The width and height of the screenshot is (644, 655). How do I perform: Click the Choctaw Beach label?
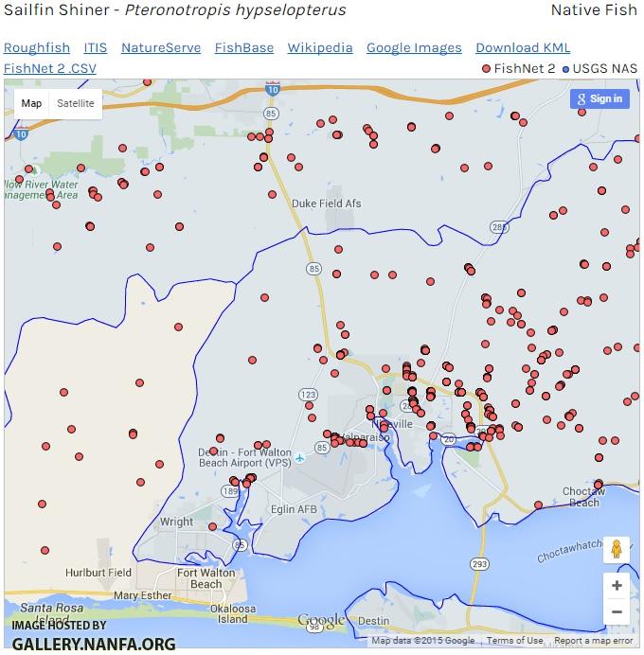(x=583, y=497)
